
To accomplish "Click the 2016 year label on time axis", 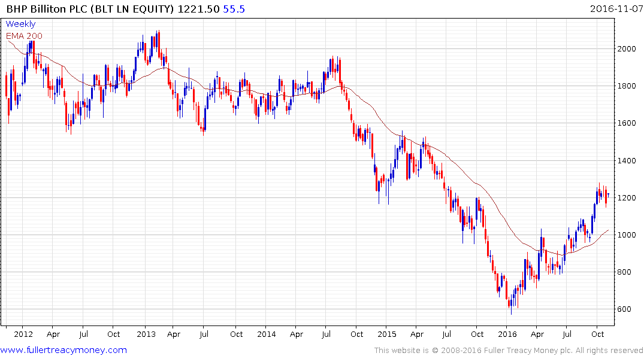I will pyautogui.click(x=507, y=334).
